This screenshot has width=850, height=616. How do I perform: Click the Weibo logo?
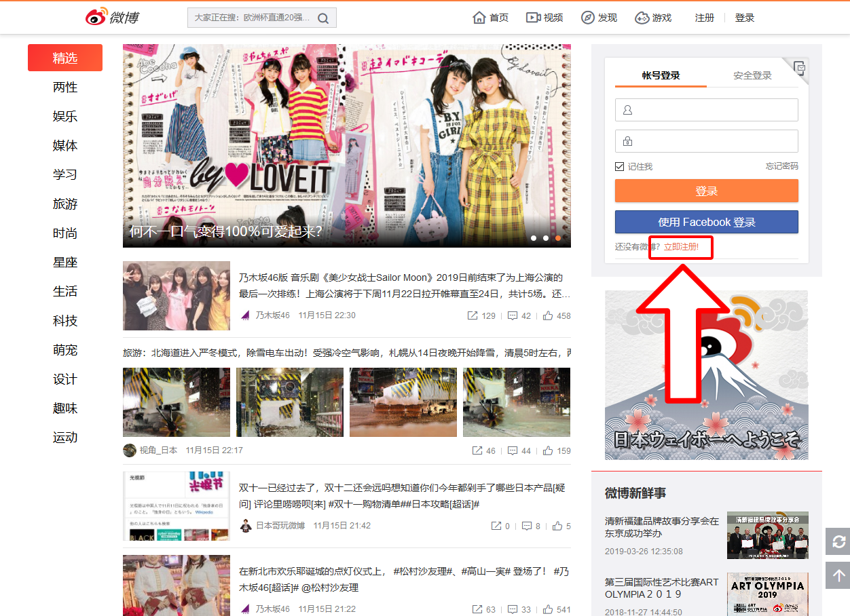coord(113,17)
